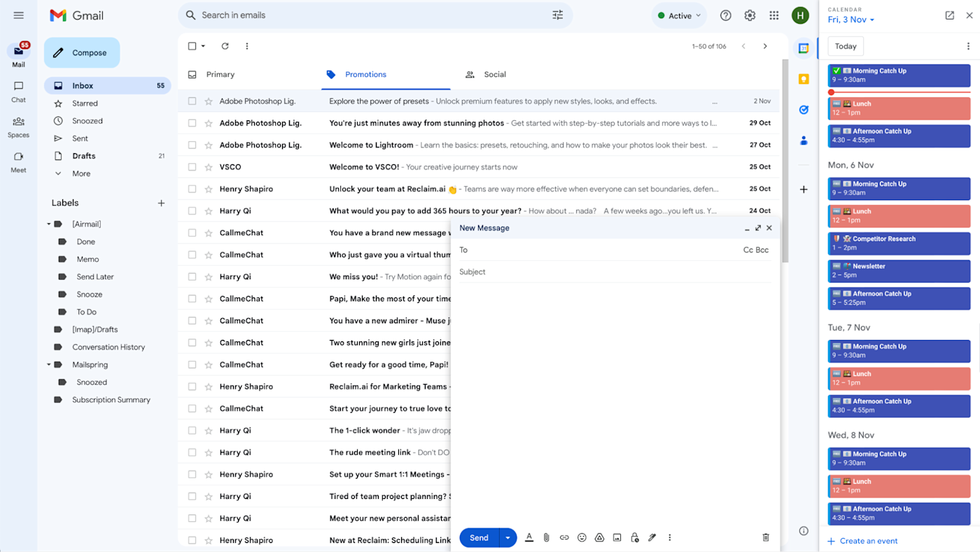Open the calendar date dropdown Fri, 3 Nov

coord(851,20)
